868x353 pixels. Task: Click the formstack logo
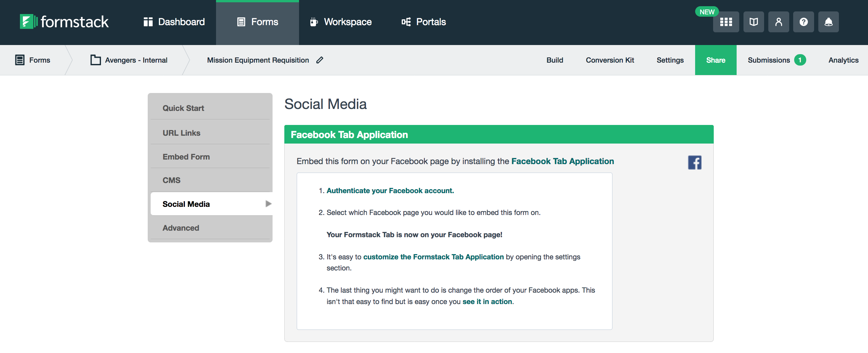64,22
